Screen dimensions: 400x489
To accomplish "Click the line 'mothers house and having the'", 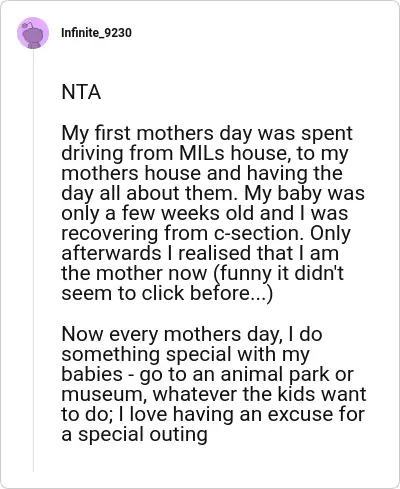I will [202, 173].
